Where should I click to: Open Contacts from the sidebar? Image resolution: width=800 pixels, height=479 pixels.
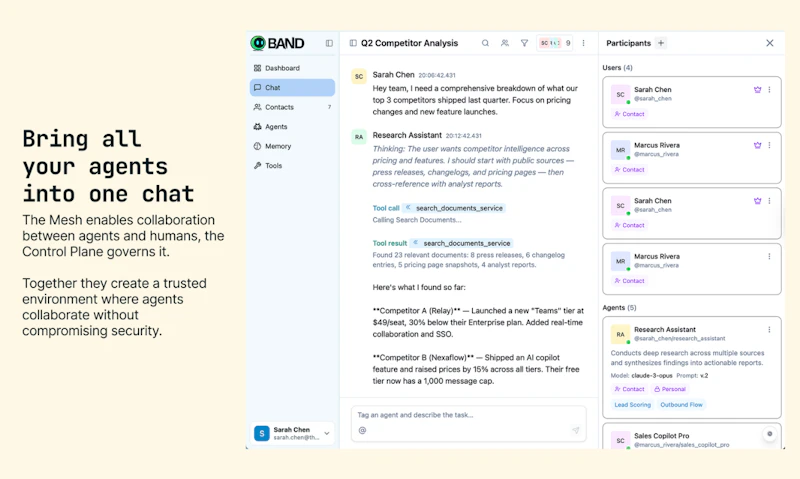pos(292,107)
